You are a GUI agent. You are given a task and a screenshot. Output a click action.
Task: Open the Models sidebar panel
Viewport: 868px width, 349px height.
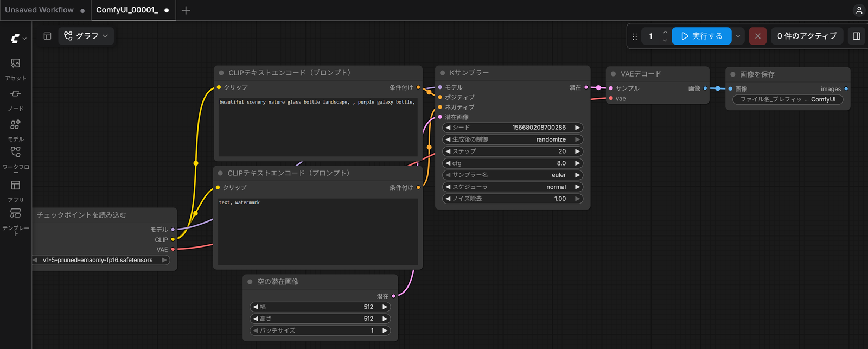[x=16, y=130]
